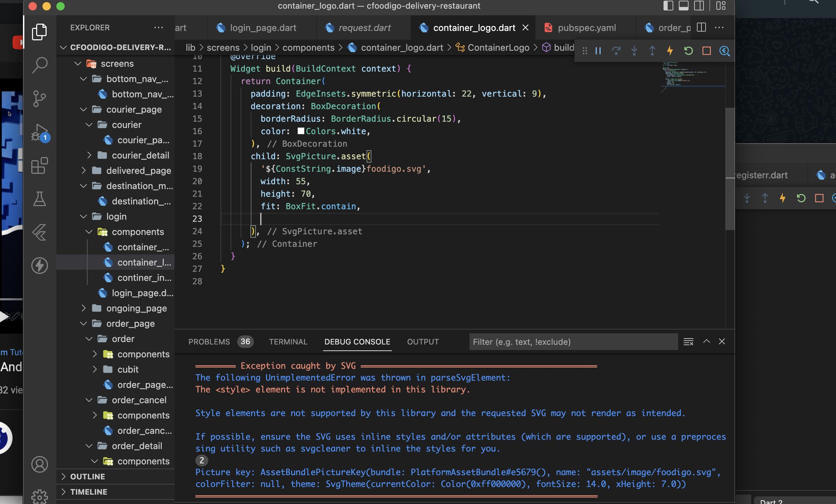Viewport: 836px width, 504px height.
Task: Open the Search view in activity bar
Action: 39,65
